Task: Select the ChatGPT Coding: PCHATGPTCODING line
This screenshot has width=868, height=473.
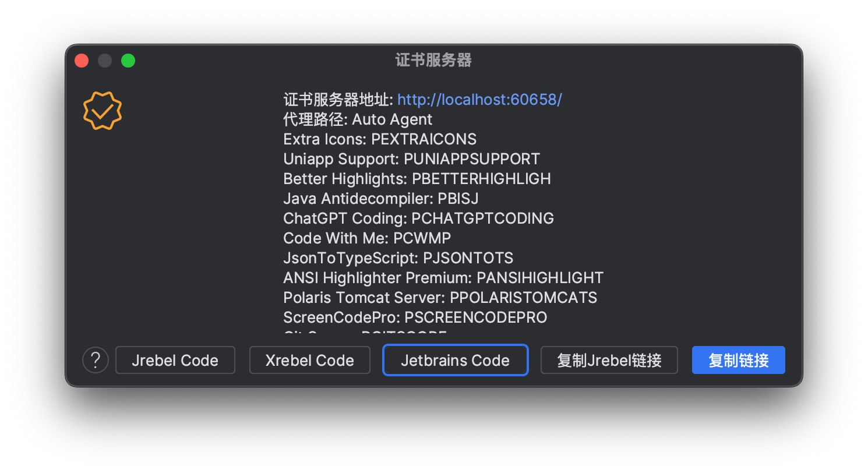Action: pos(418,218)
